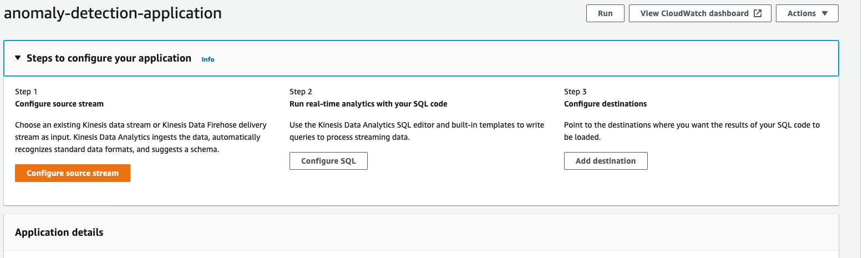This screenshot has height=258, width=868.
Task: Open the Info link beside the steps header
Action: (x=208, y=59)
